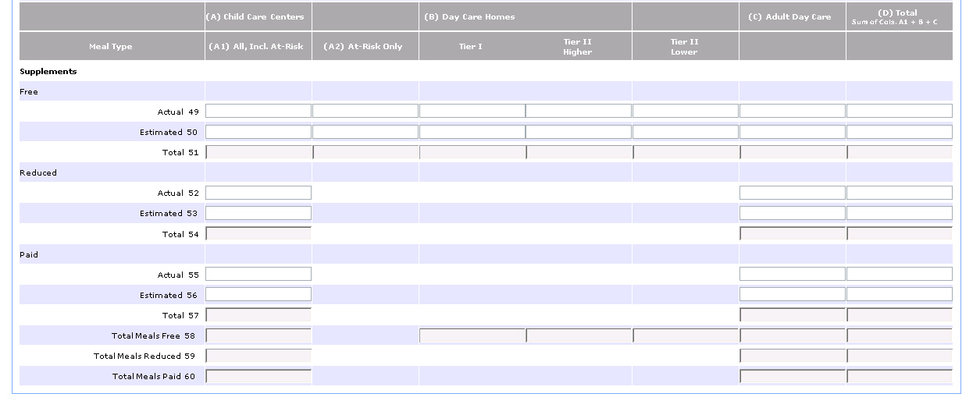The image size is (980, 408).
Task: Click the "(B) Day Care Homes" header
Action: [469, 16]
